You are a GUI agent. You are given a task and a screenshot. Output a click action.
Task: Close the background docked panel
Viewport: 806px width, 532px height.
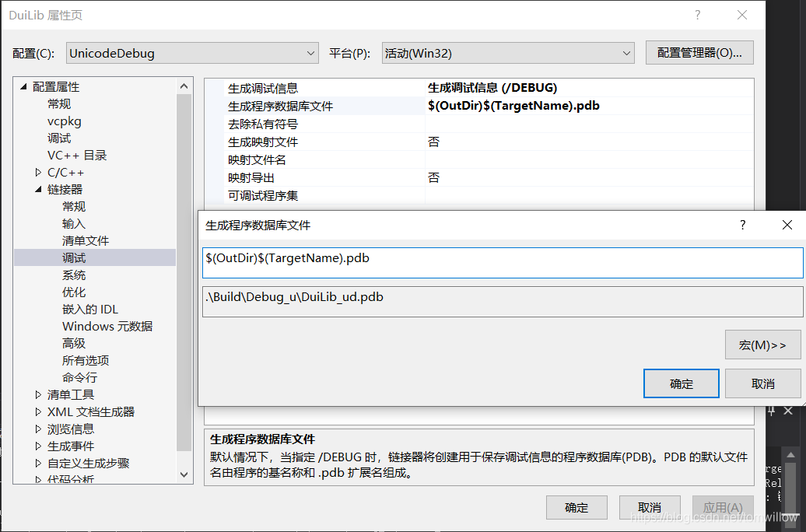pos(788,411)
